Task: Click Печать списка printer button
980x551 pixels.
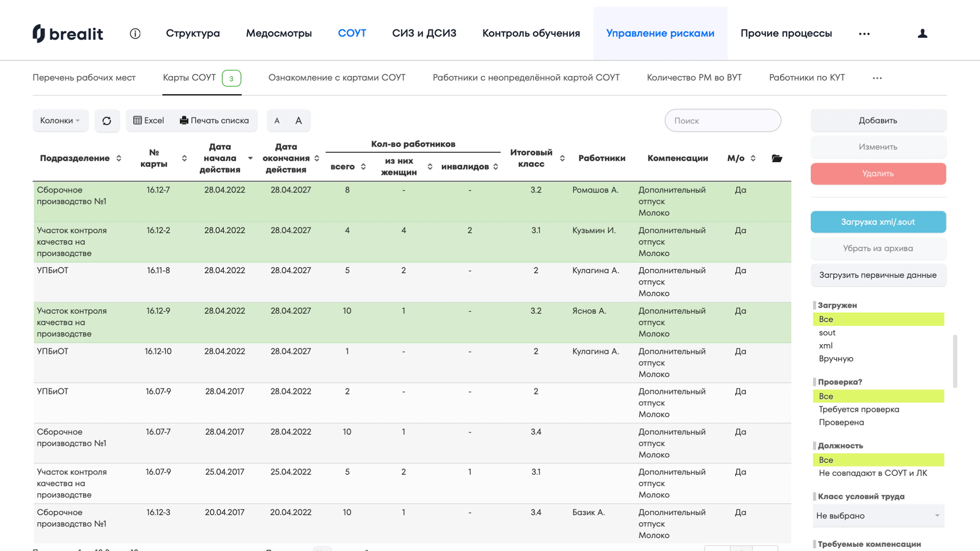Action: click(214, 121)
